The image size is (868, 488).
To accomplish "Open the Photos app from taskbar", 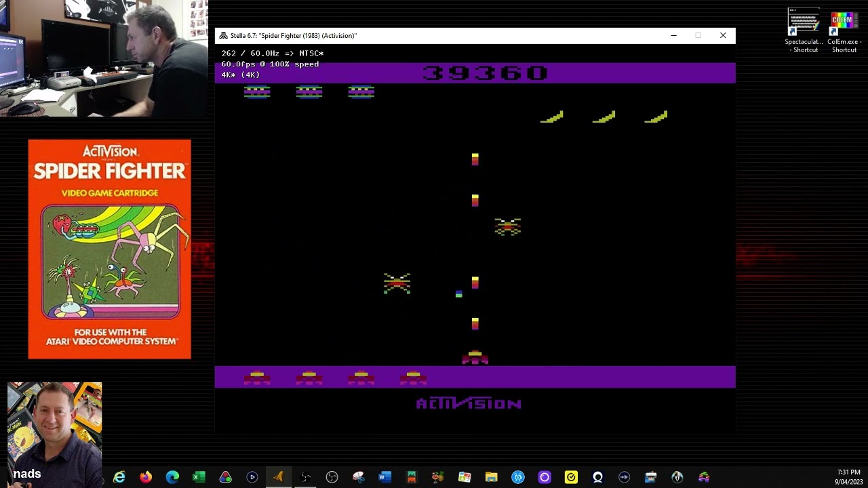I will tap(465, 477).
